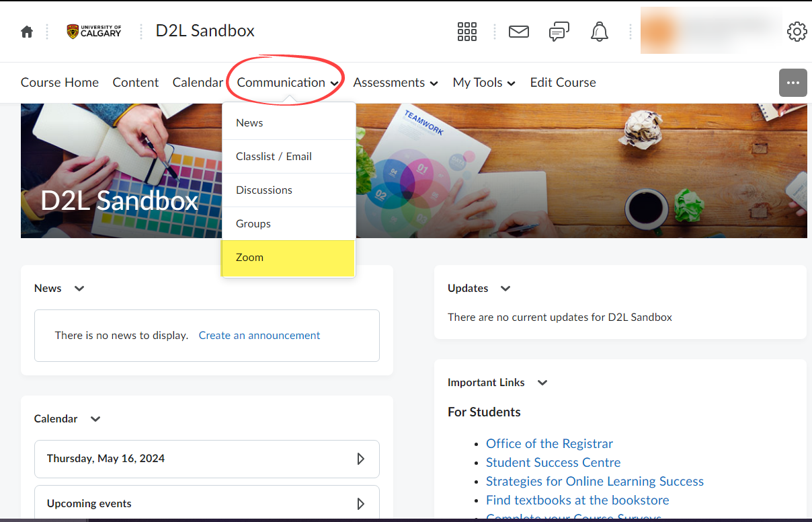Click the University of Calgary logo

[94, 32]
